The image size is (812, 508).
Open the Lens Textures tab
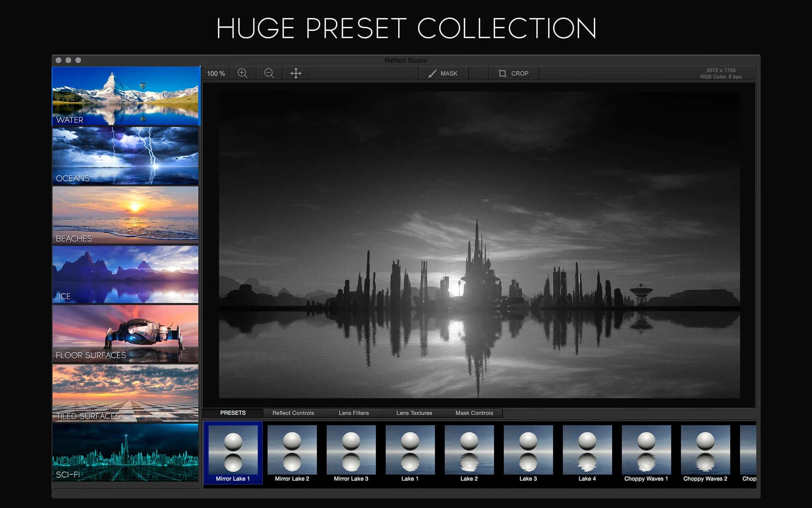pyautogui.click(x=414, y=413)
